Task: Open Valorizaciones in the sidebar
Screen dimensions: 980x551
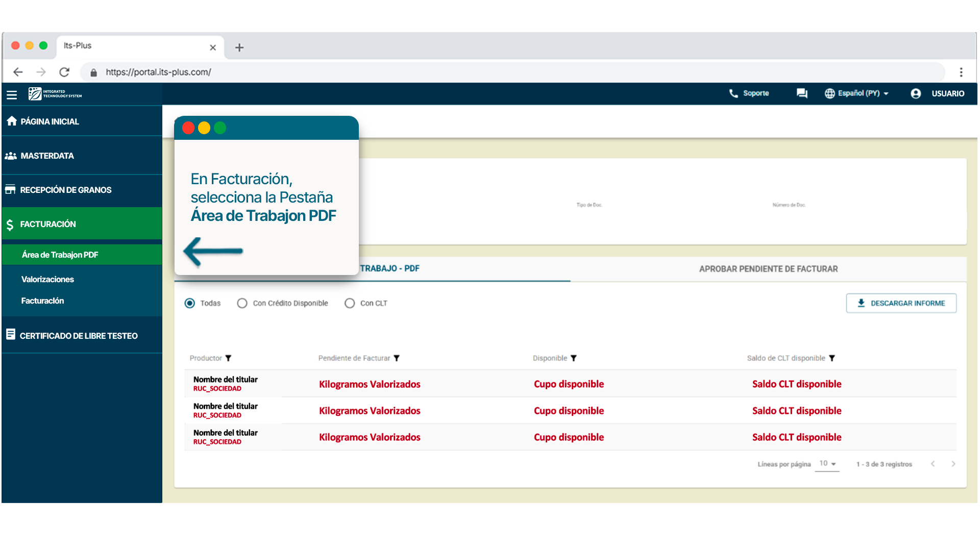Action: [x=47, y=279]
